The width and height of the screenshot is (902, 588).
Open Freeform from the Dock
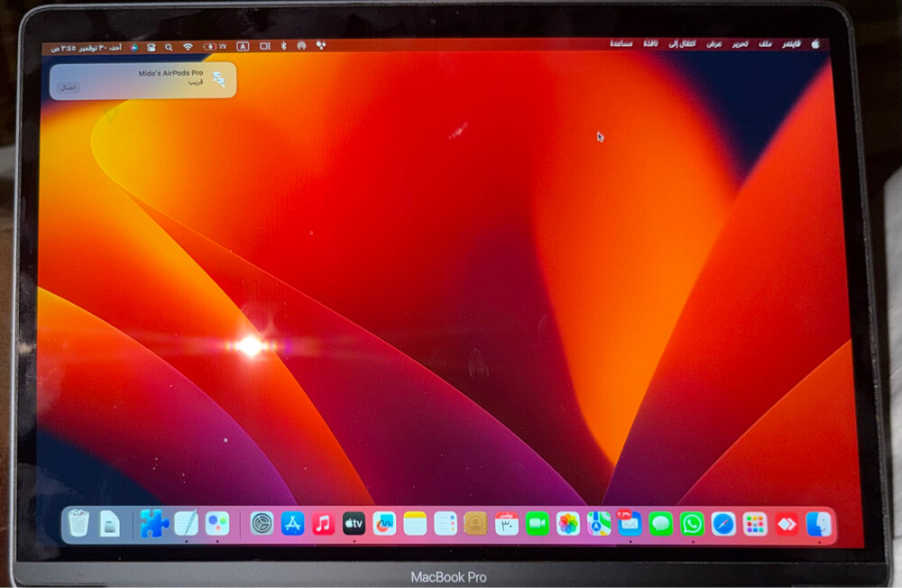(384, 524)
